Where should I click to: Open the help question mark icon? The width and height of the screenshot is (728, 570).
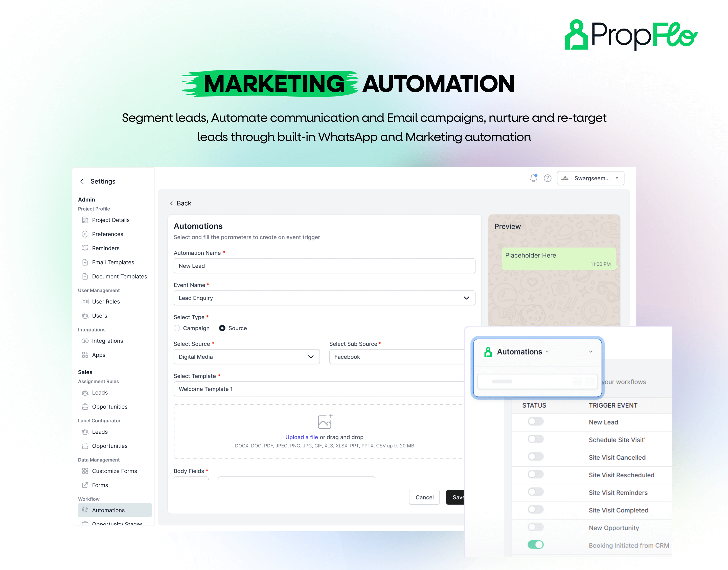[x=548, y=178]
